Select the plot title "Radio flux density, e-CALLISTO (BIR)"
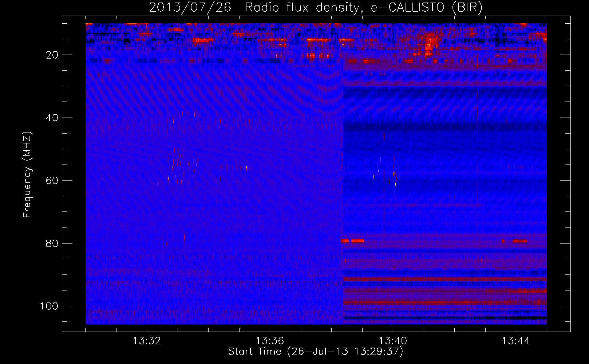The image size is (589, 364). tap(364, 7)
